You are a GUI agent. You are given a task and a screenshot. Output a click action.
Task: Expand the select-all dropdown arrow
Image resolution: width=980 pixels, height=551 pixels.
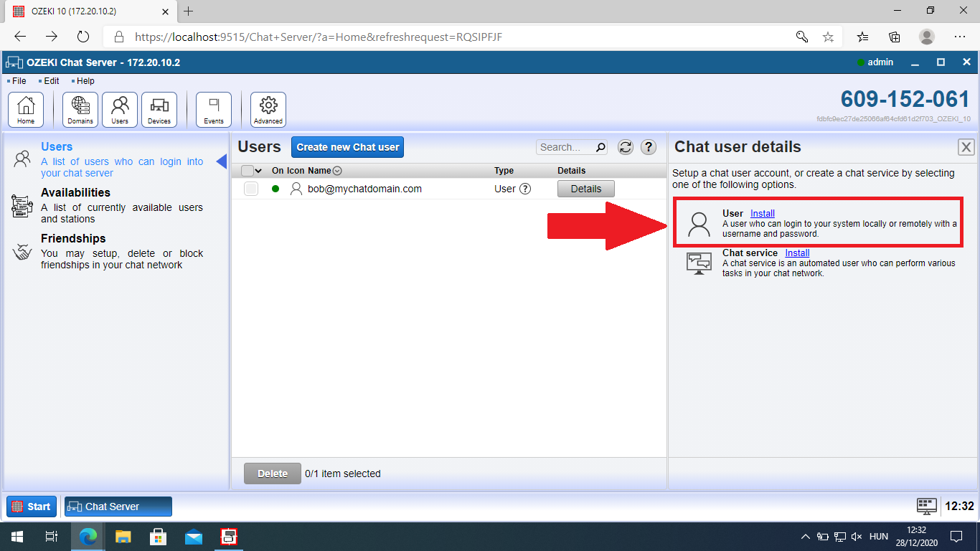pos(259,171)
